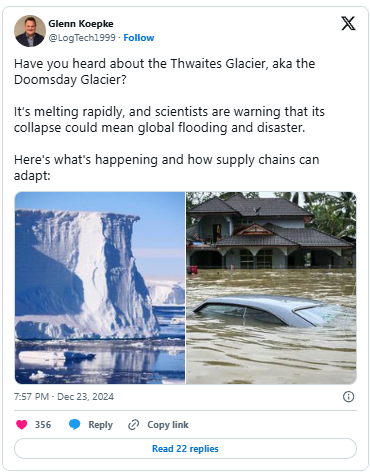Click the Read 22 replies button
The width and height of the screenshot is (370, 474).
pos(185,448)
